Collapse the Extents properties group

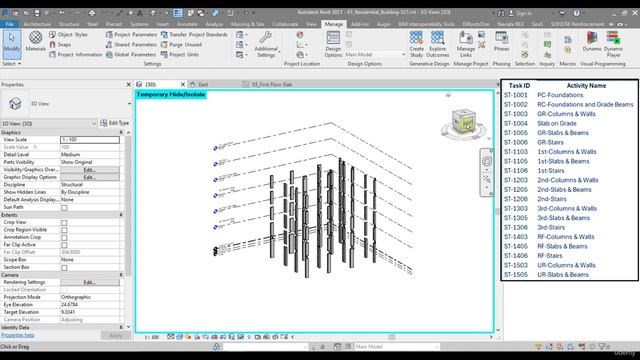(x=121, y=215)
